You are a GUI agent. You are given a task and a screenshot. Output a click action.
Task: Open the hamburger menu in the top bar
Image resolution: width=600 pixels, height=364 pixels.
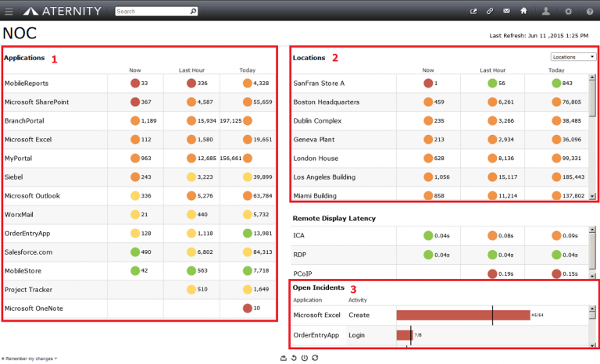9,12
